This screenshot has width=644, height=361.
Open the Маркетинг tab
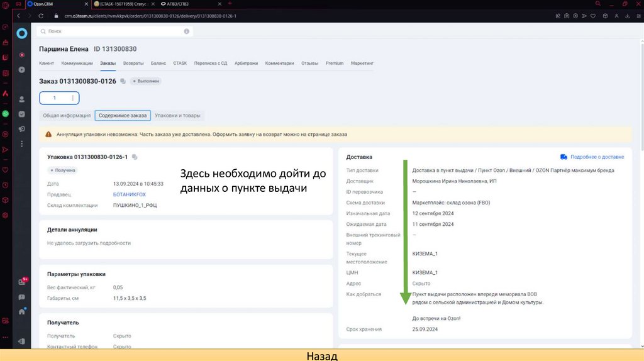(x=362, y=64)
